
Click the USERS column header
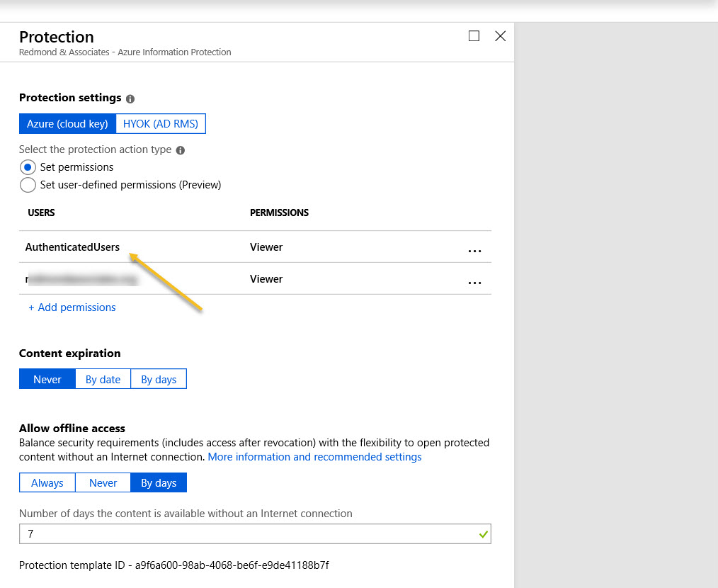[41, 213]
